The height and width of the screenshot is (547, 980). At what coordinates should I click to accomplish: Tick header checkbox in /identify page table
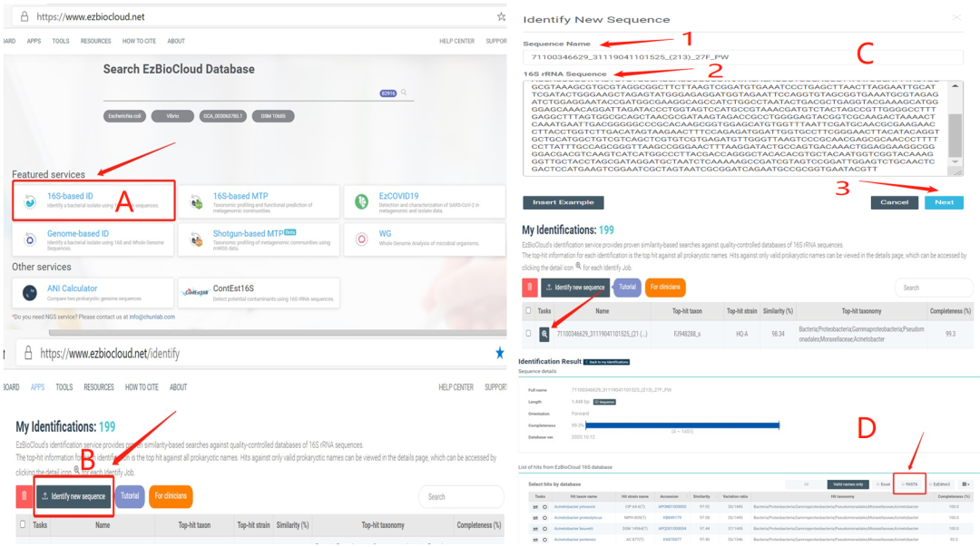pyautogui.click(x=23, y=524)
